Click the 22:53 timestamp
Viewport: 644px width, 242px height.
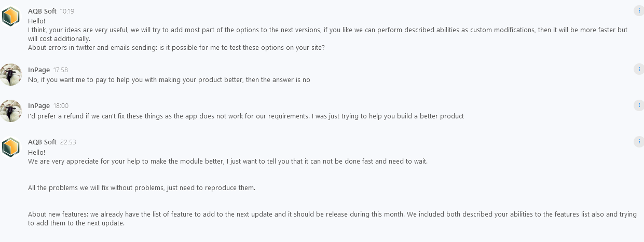click(x=68, y=142)
